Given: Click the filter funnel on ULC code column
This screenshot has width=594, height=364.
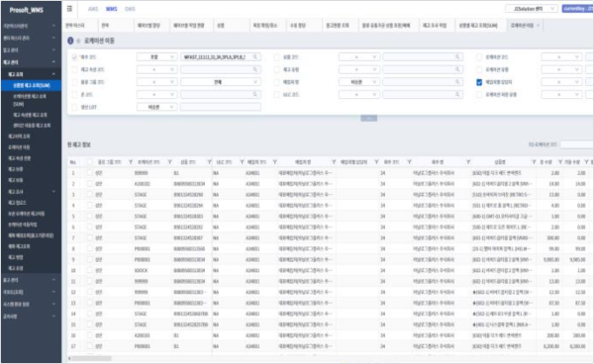Looking at the screenshot, I should pyautogui.click(x=242, y=162).
